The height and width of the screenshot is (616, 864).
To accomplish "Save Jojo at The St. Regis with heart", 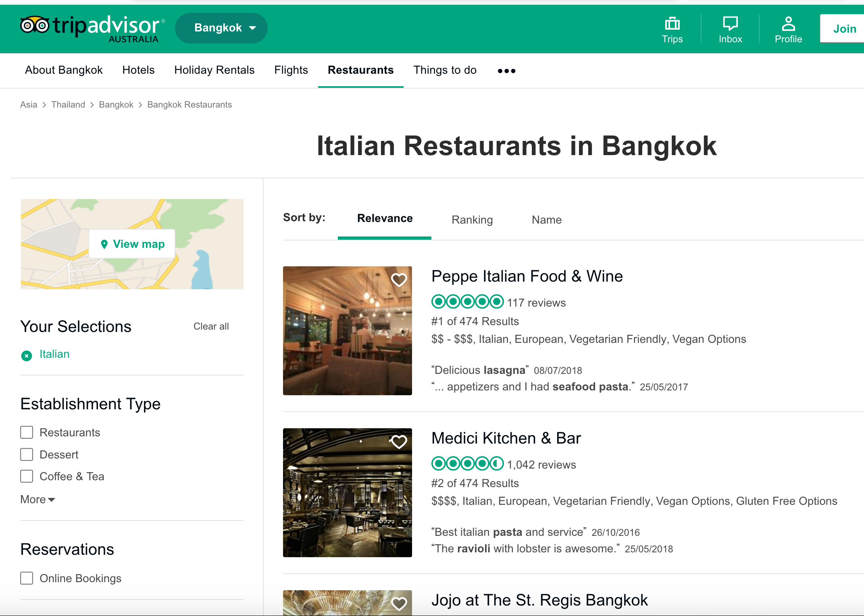I will click(x=399, y=604).
